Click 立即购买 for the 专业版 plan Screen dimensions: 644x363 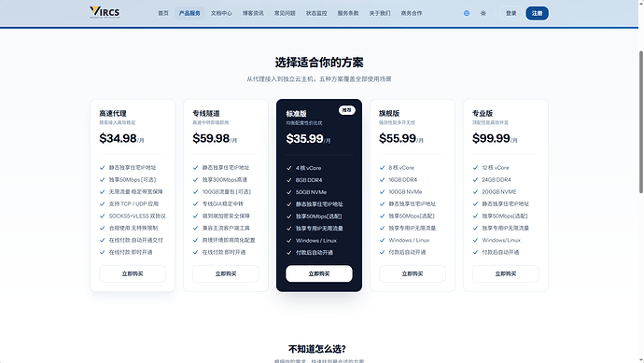click(x=505, y=273)
